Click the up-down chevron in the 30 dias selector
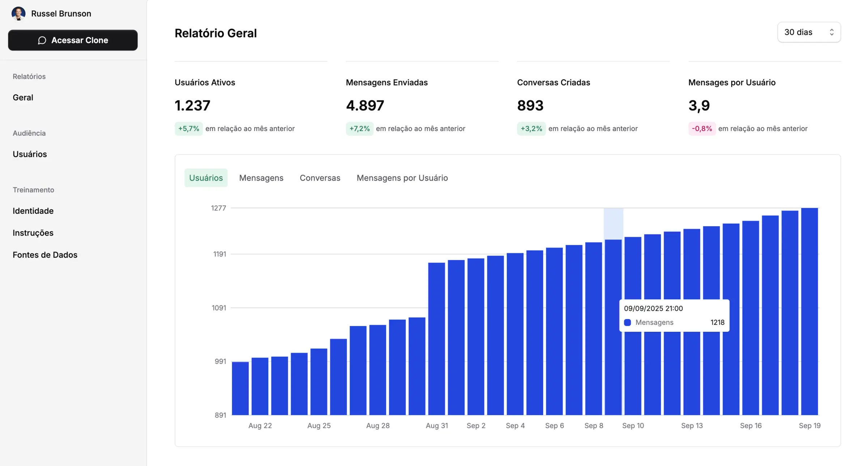Image resolution: width=868 pixels, height=466 pixels. 831,32
